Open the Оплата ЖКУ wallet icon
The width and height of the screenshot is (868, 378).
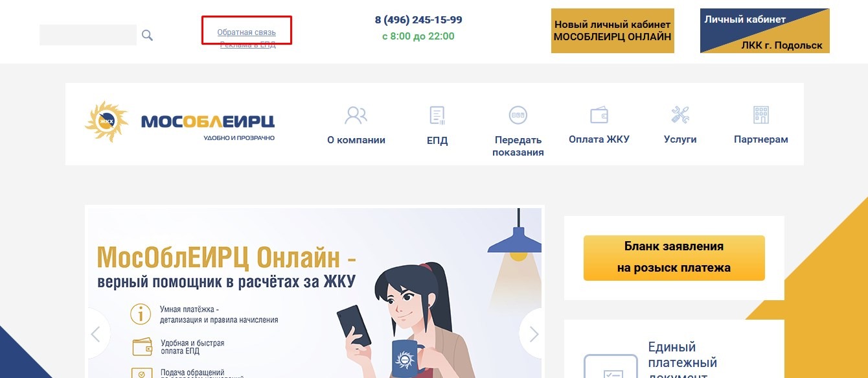click(599, 115)
